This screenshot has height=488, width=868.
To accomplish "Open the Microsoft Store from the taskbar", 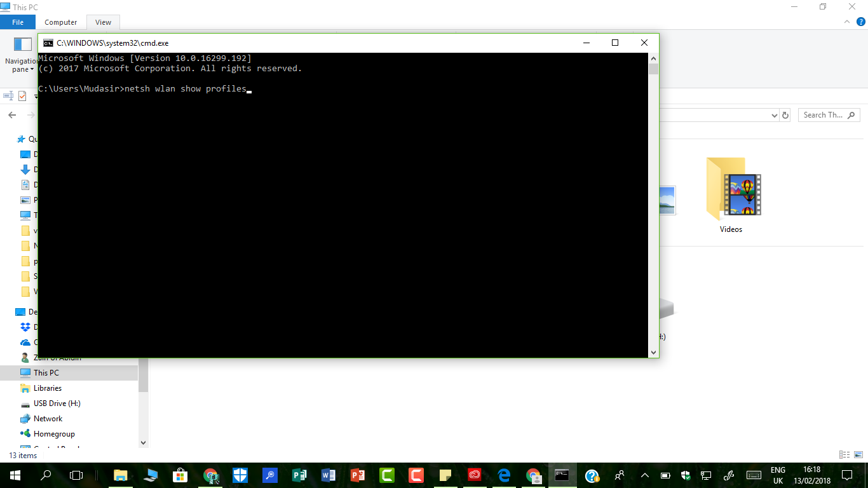I will [x=180, y=475].
